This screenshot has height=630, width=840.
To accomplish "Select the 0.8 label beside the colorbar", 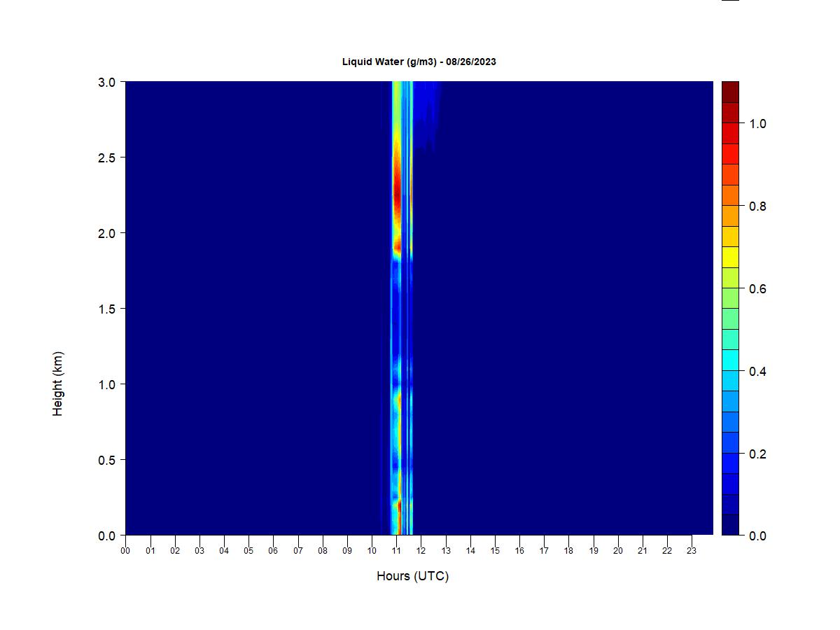I will point(757,206).
